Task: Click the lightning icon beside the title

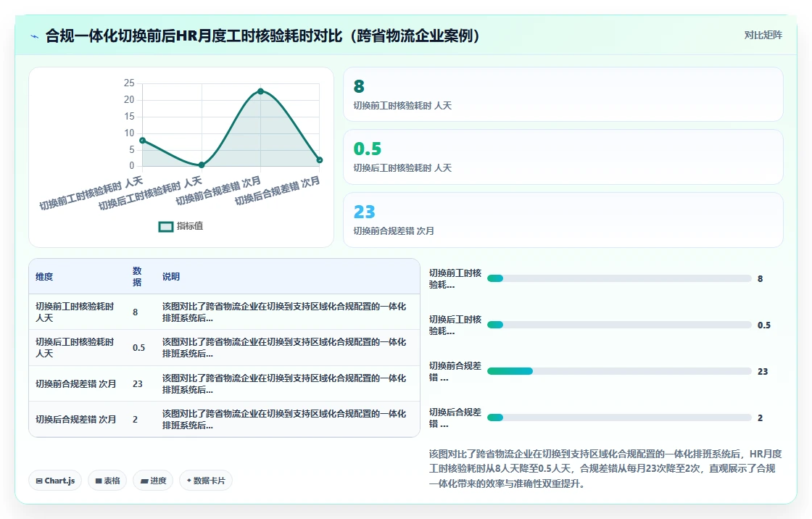Action: tap(35, 36)
